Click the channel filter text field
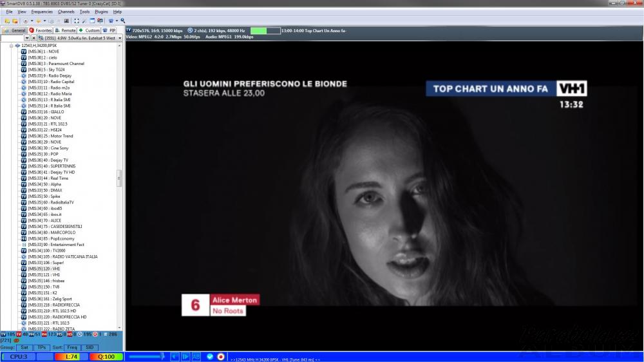Image resolution: width=644 pixels, height=362 pixels. pos(12,38)
